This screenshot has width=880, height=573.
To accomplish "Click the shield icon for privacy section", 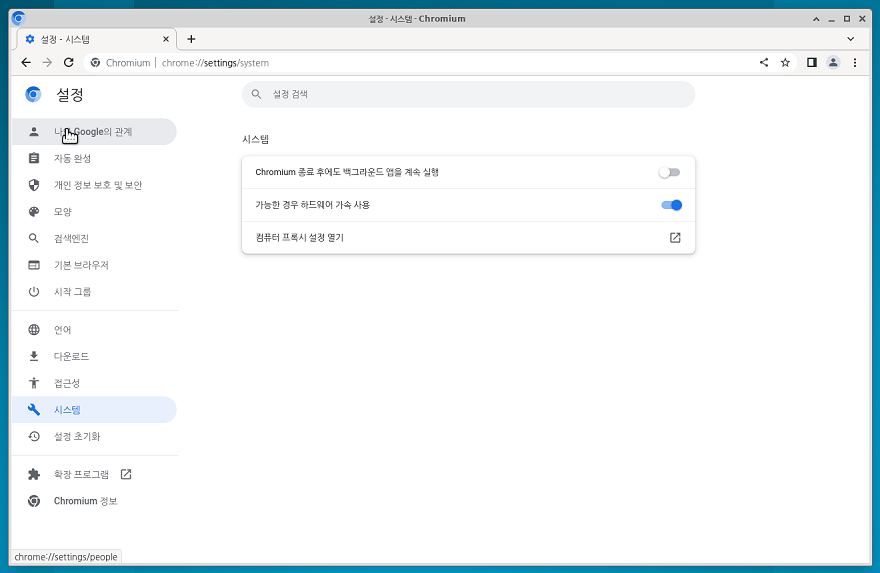I will pos(34,185).
